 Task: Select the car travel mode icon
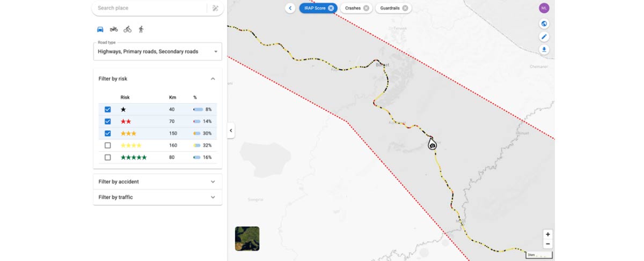tap(100, 29)
